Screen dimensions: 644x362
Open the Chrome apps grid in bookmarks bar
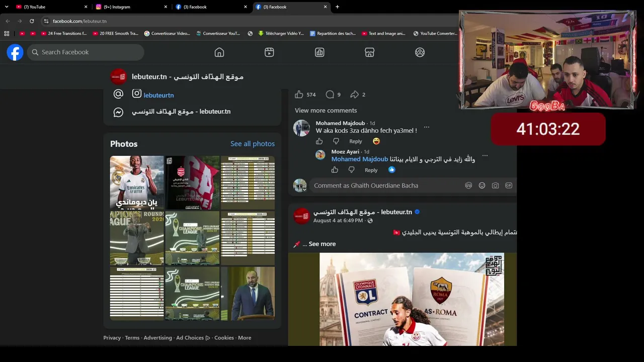coord(7,34)
